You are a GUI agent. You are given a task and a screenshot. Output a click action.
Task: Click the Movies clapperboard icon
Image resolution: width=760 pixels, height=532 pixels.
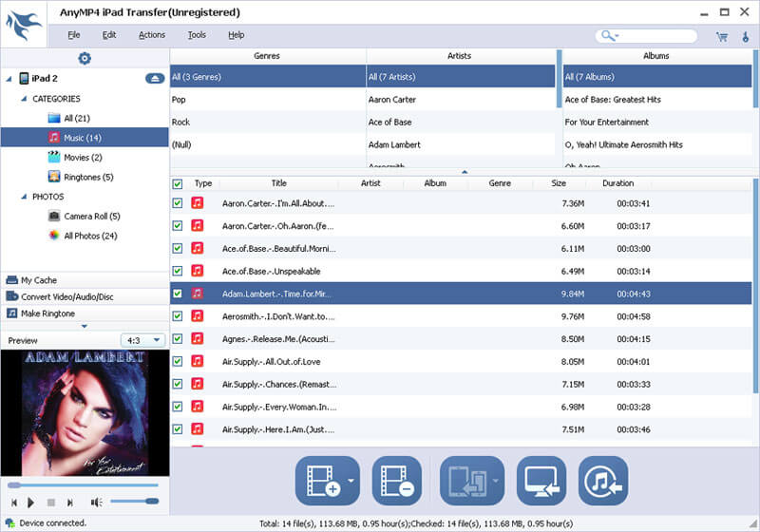[54, 157]
